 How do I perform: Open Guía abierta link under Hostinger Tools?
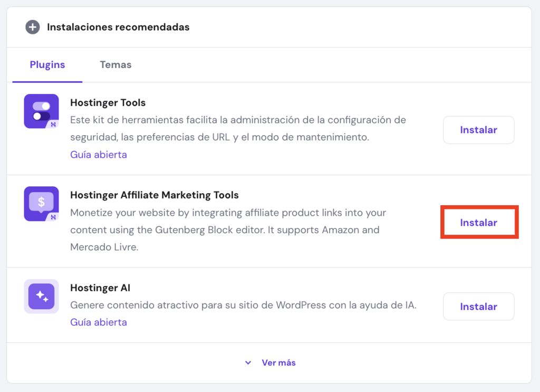99,155
